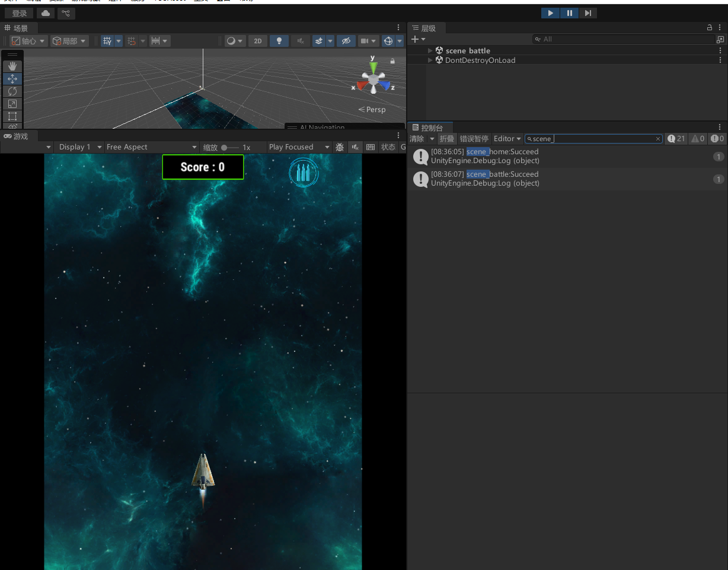Open the 局部 local rotation dropdown

[69, 41]
